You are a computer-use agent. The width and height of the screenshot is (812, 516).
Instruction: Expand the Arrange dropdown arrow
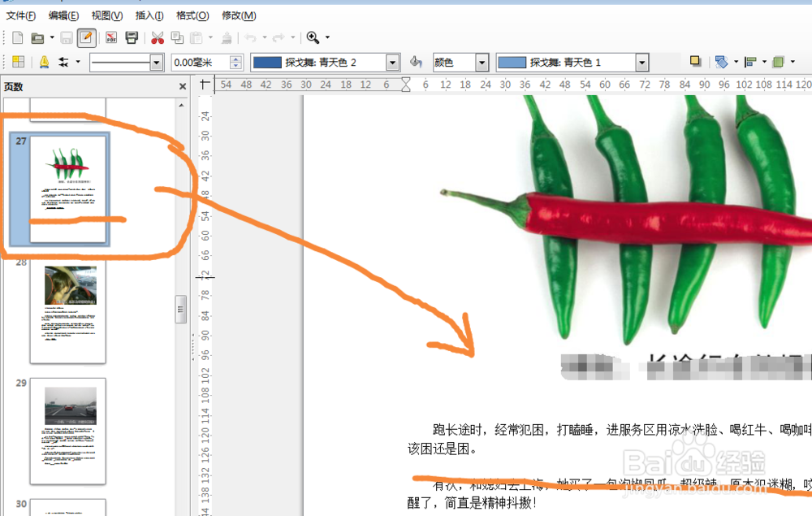tap(793, 62)
